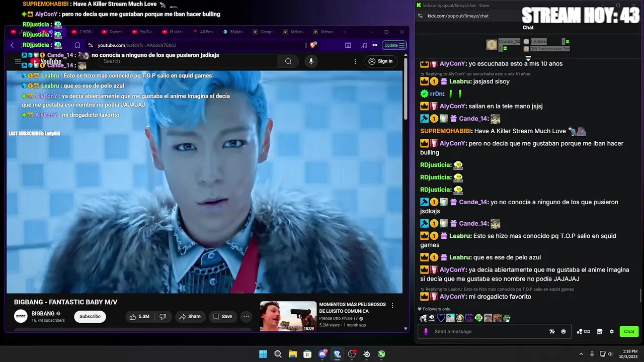This screenshot has width=644, height=362.
Task: Select the purple heart emote
Action: [x=441, y=318]
